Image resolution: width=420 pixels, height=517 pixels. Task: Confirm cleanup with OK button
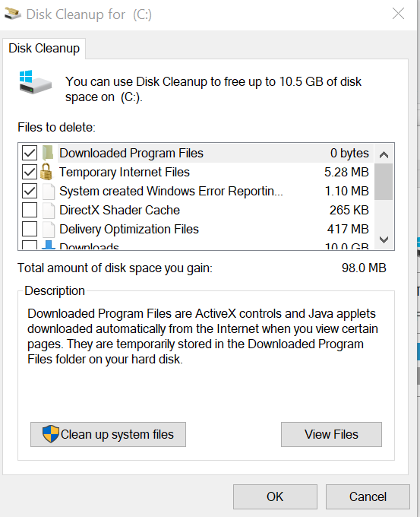275,496
